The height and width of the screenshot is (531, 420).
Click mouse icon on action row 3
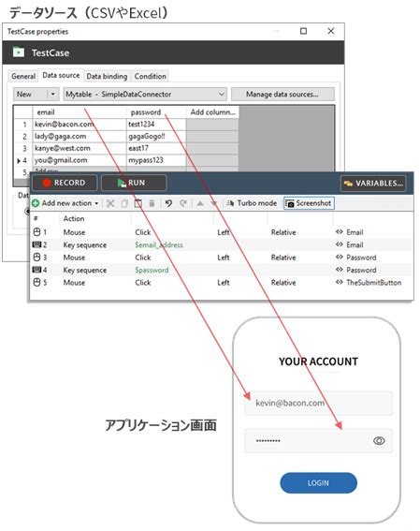coord(36,257)
